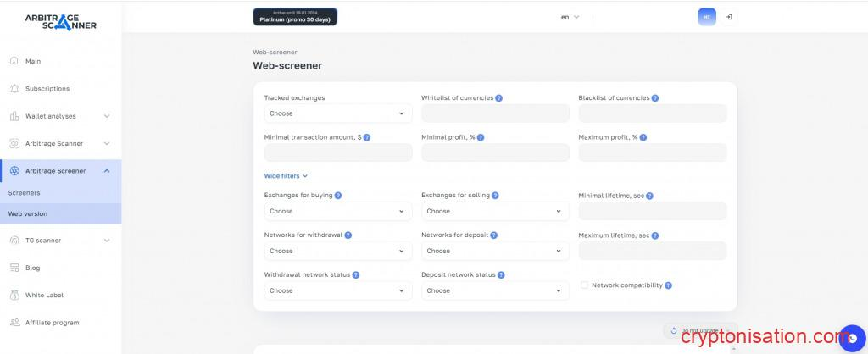
Task: Open the Screeners submenu item
Action: pyautogui.click(x=25, y=193)
